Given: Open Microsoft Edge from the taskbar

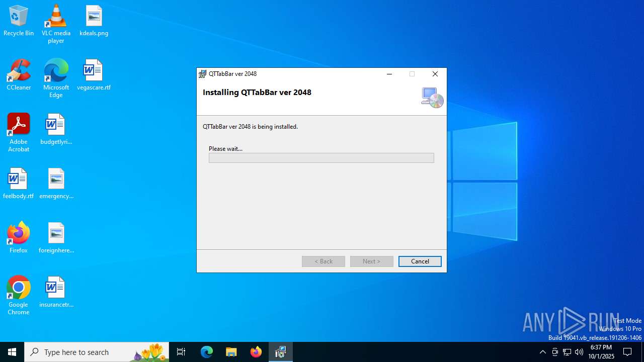Looking at the screenshot, I should pyautogui.click(x=207, y=352).
